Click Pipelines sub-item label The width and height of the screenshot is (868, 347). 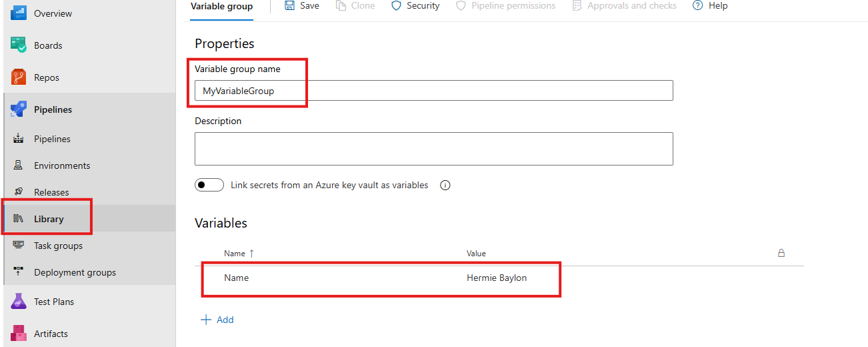click(52, 139)
